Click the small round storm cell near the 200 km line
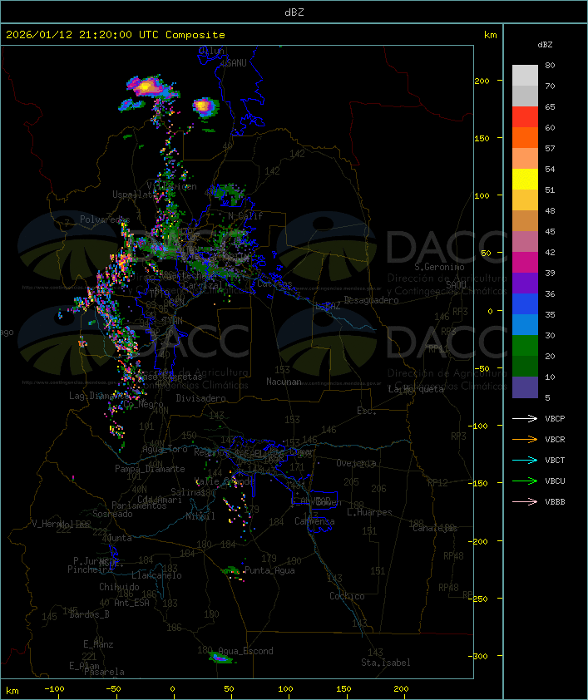588x700 pixels. tap(204, 106)
